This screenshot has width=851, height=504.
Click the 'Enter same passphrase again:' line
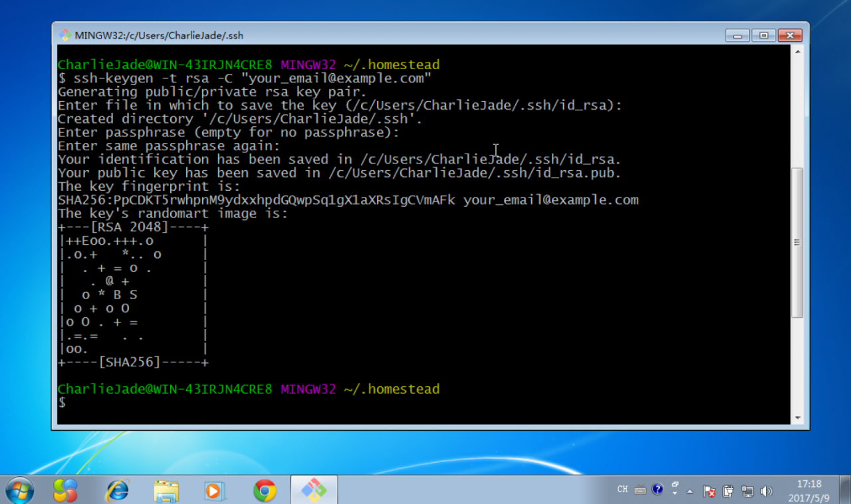click(x=169, y=146)
